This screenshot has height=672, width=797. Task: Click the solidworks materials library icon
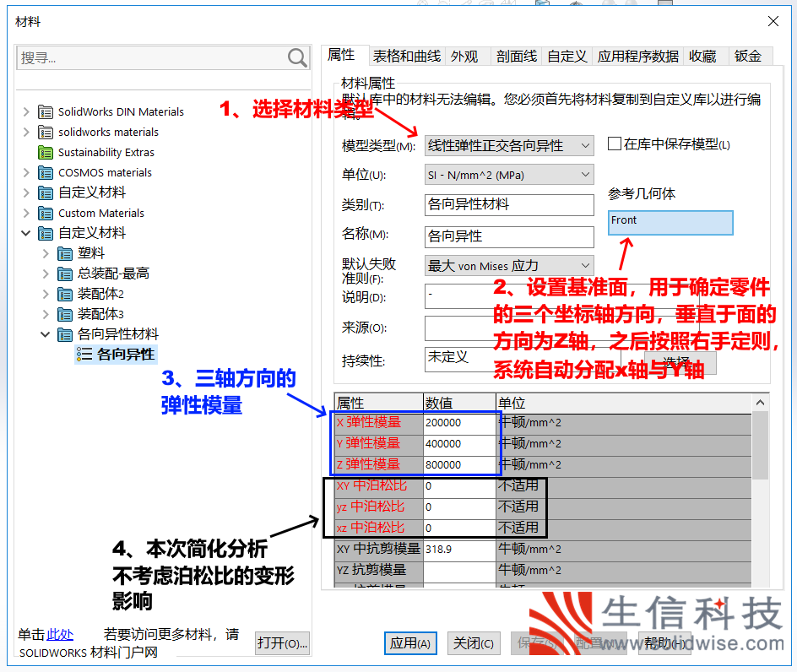46,133
